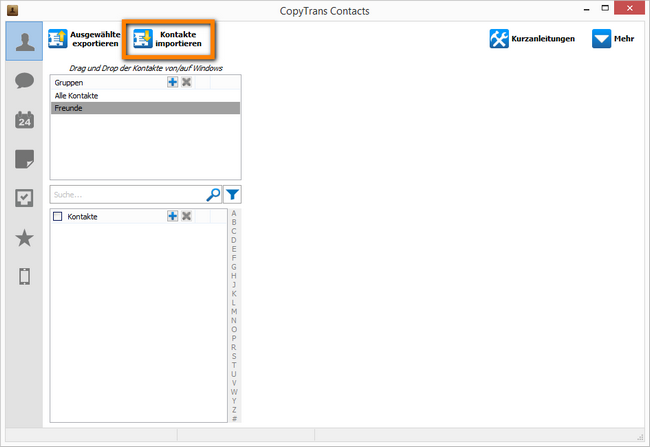
Task: Click the CopyTrans Contacts app icon in the title bar
Action: [x=12, y=10]
